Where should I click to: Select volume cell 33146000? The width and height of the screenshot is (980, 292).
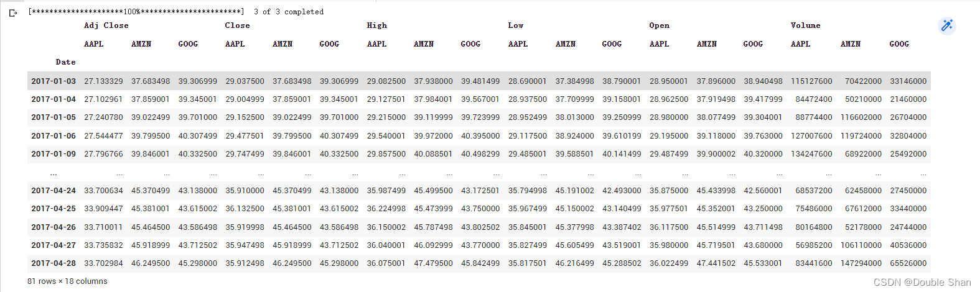click(908, 81)
